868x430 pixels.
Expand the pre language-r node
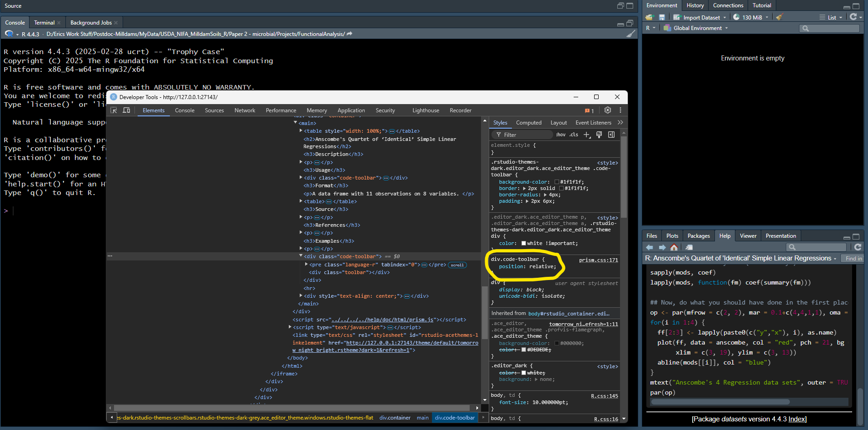point(307,265)
